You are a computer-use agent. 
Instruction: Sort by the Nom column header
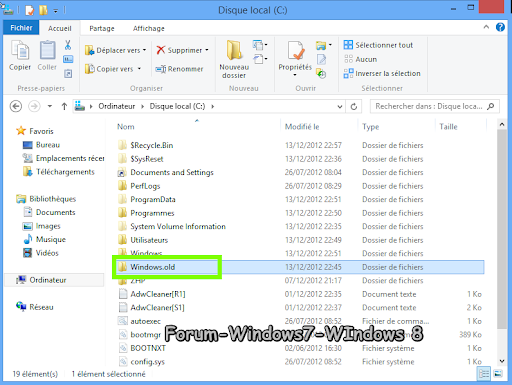point(126,127)
